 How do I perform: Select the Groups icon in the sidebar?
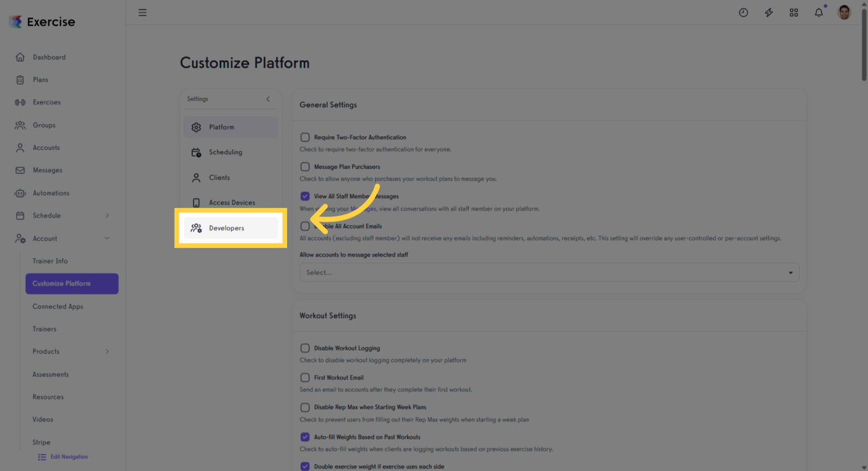tap(21, 125)
